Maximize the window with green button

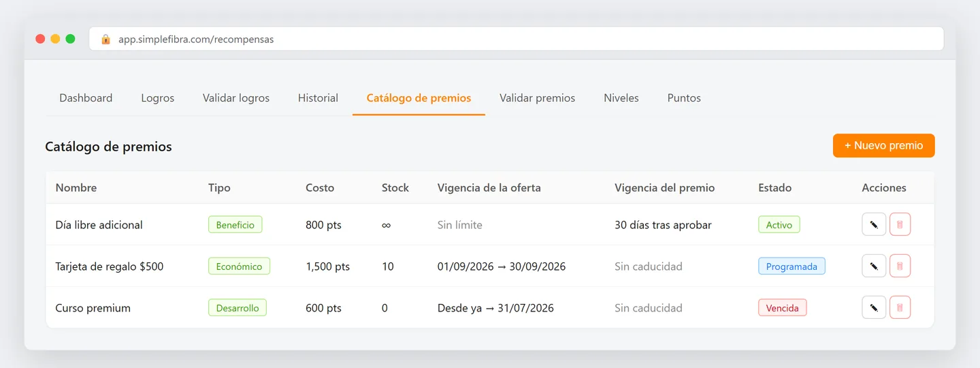click(70, 39)
